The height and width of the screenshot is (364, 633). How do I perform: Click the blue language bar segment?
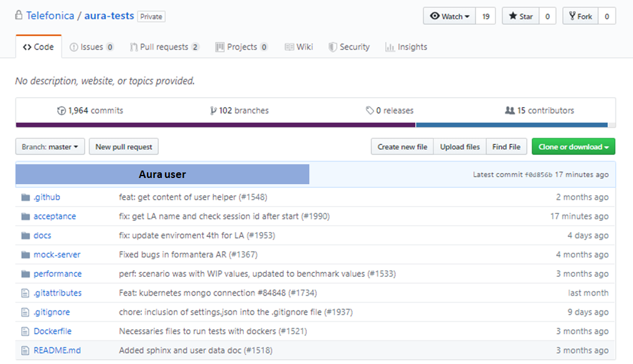[512, 125]
